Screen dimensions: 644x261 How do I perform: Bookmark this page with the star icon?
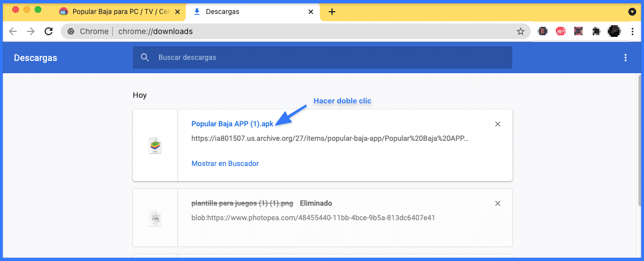point(520,31)
